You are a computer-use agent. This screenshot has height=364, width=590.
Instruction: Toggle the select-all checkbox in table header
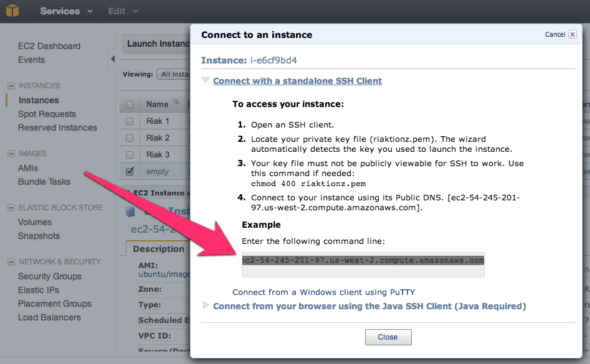[x=130, y=105]
